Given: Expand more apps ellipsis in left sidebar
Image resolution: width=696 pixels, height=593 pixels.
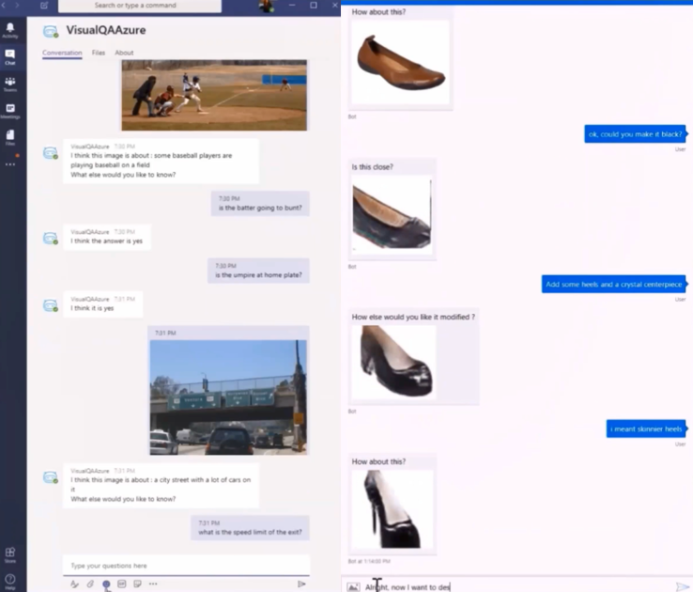Looking at the screenshot, I should pyautogui.click(x=10, y=164).
